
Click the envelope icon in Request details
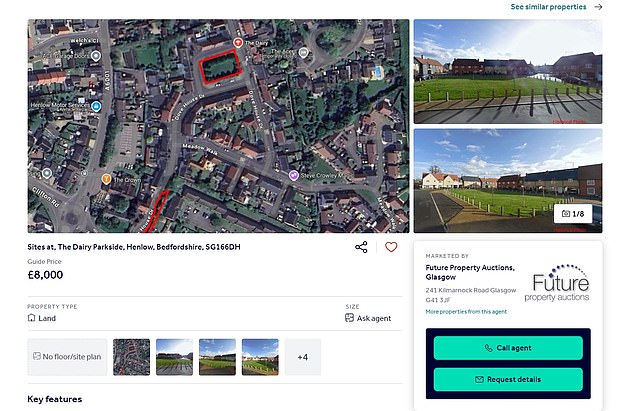479,379
